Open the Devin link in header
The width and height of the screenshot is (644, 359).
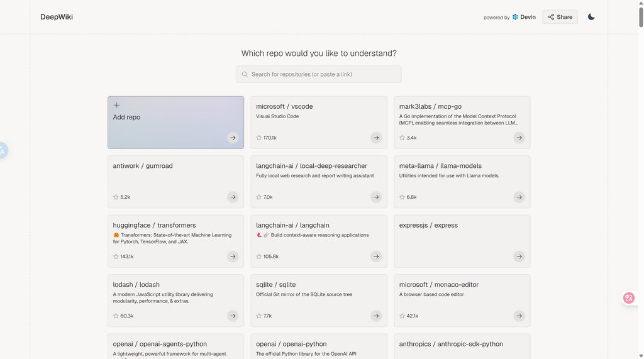pyautogui.click(x=524, y=17)
